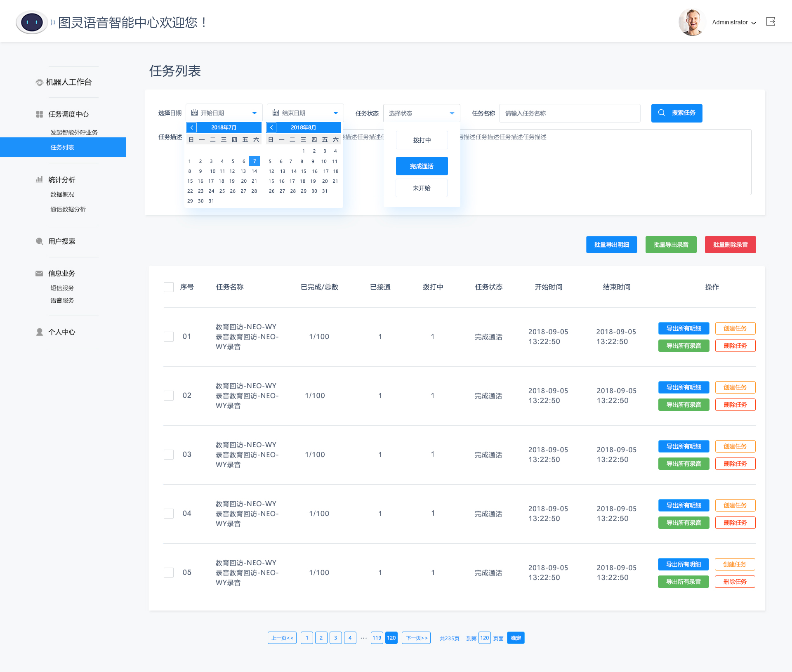Screen dimensions: 792x672
Task: Check the checkbox for row 01
Action: pos(169,337)
